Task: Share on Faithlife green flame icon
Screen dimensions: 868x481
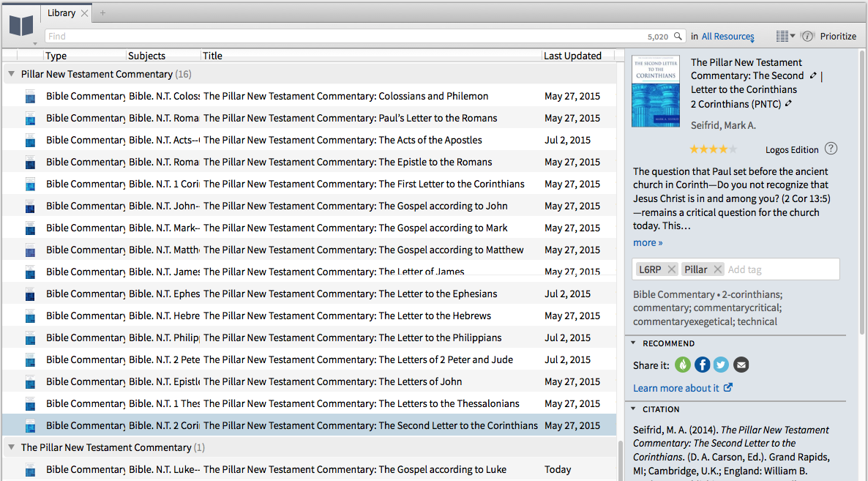Action: point(683,365)
